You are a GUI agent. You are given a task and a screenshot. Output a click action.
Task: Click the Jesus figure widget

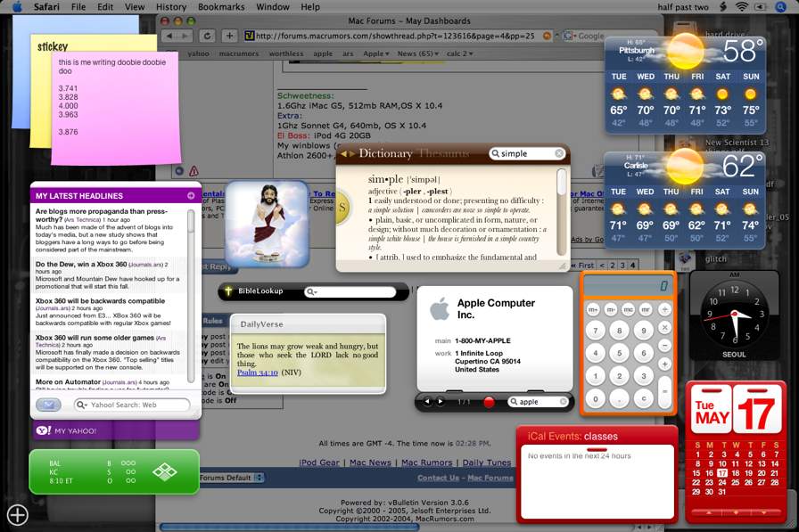click(x=267, y=224)
